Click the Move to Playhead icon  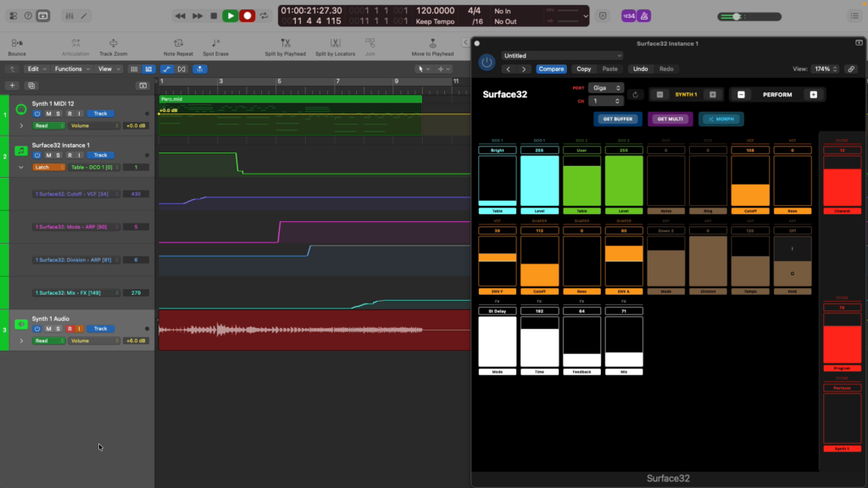[x=432, y=43]
